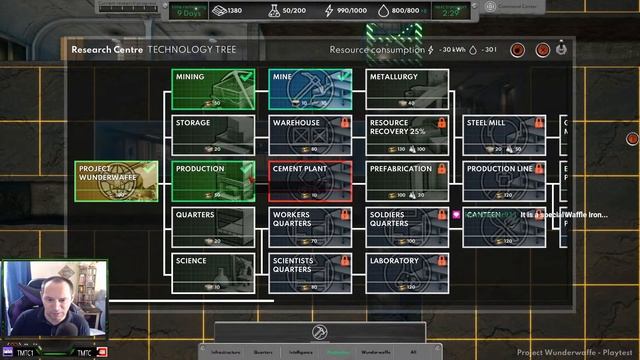640x360 pixels.
Task: Click the flask research icon beside 50/200
Action: point(274,11)
